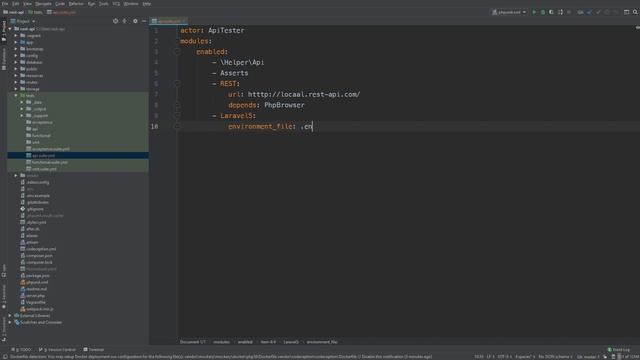The width and height of the screenshot is (640, 360).
Task: Open the VCS menu
Action: [116, 4]
